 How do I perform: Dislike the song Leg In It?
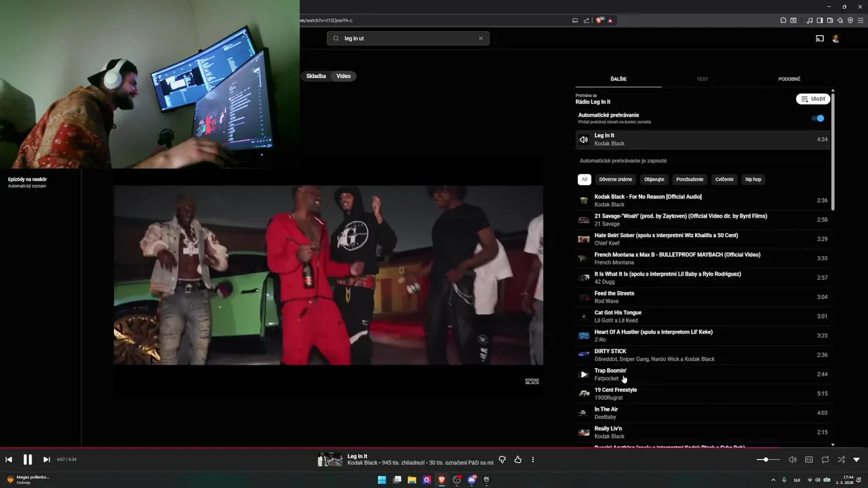[502, 460]
